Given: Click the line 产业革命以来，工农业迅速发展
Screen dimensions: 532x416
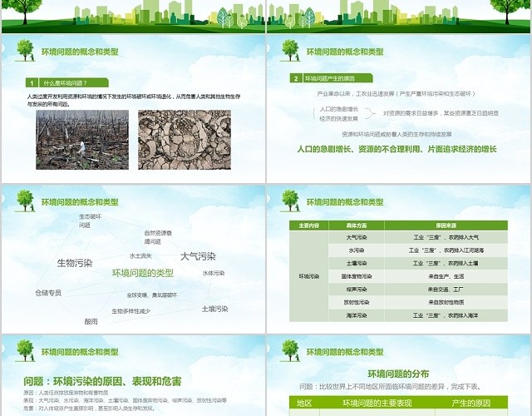Looking at the screenshot, I should 397,94.
